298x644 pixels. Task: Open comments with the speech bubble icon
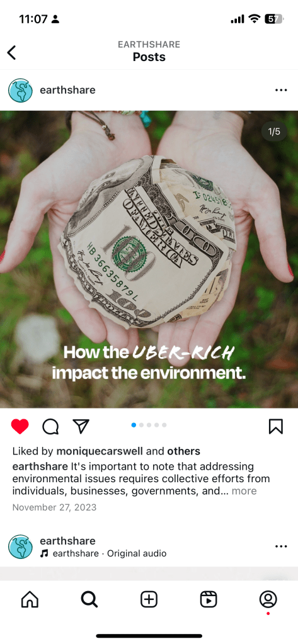click(x=50, y=426)
